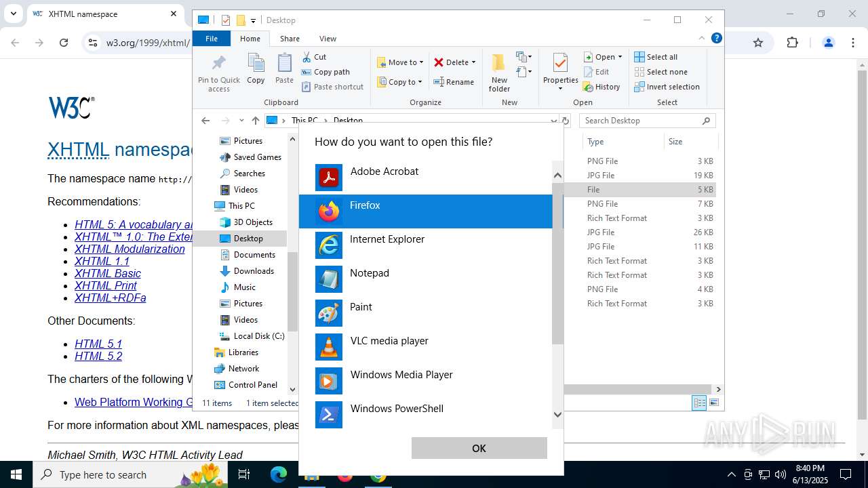Screen dimensions: 868x488
Task: Open the XHTML Basic link in Chrome
Action: click(108, 273)
